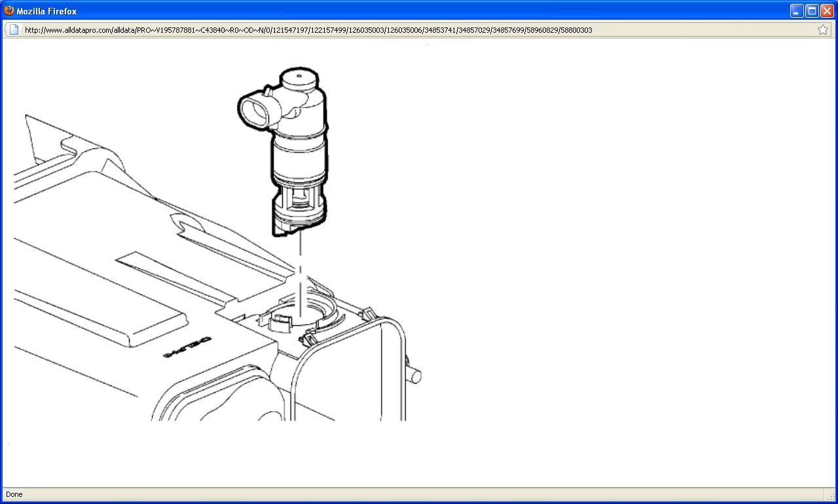838x504 pixels.
Task: Bookmark this page with the star icon
Action: (823, 29)
